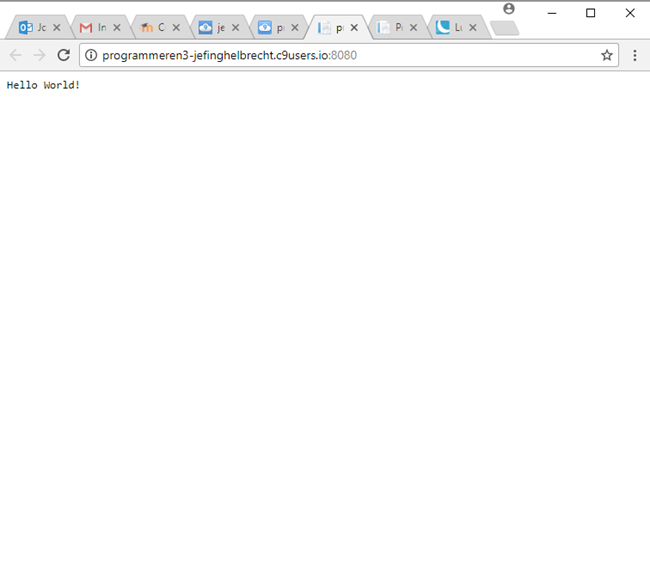Click the Hello World! text

pyautogui.click(x=43, y=85)
